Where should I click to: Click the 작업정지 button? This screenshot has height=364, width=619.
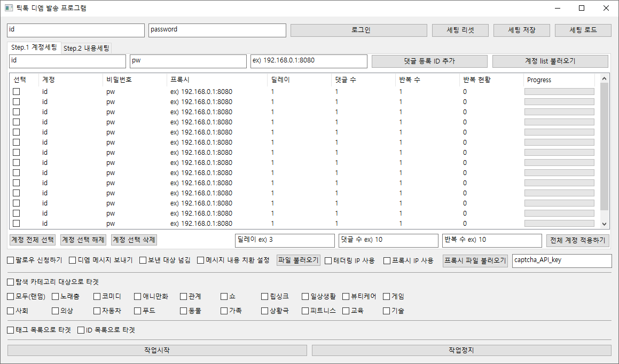pyautogui.click(x=461, y=350)
